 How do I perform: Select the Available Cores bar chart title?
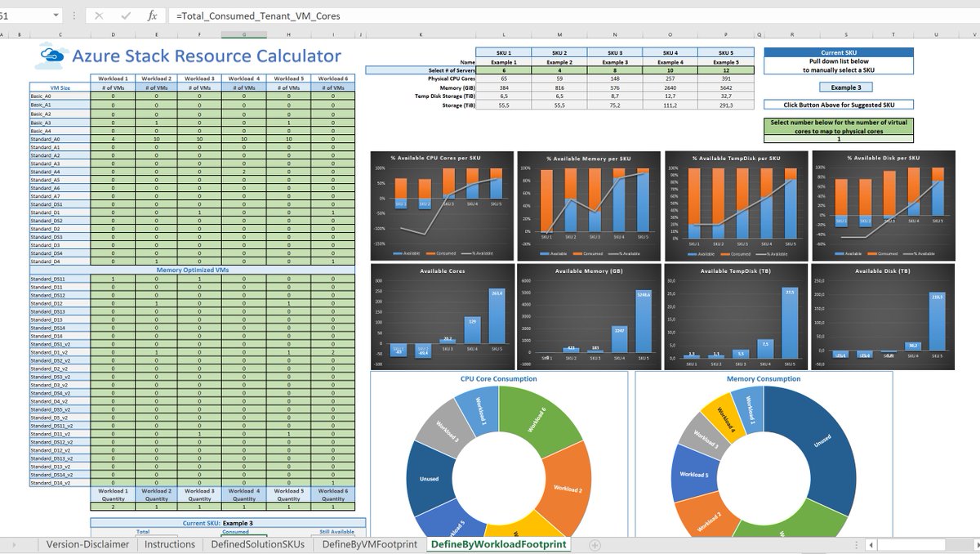tap(443, 271)
